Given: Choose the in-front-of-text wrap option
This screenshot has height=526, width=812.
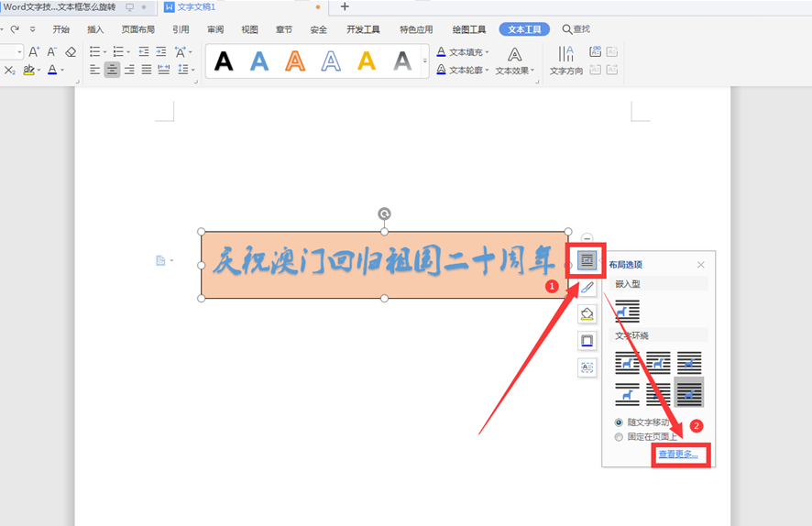Looking at the screenshot, I should 689,392.
